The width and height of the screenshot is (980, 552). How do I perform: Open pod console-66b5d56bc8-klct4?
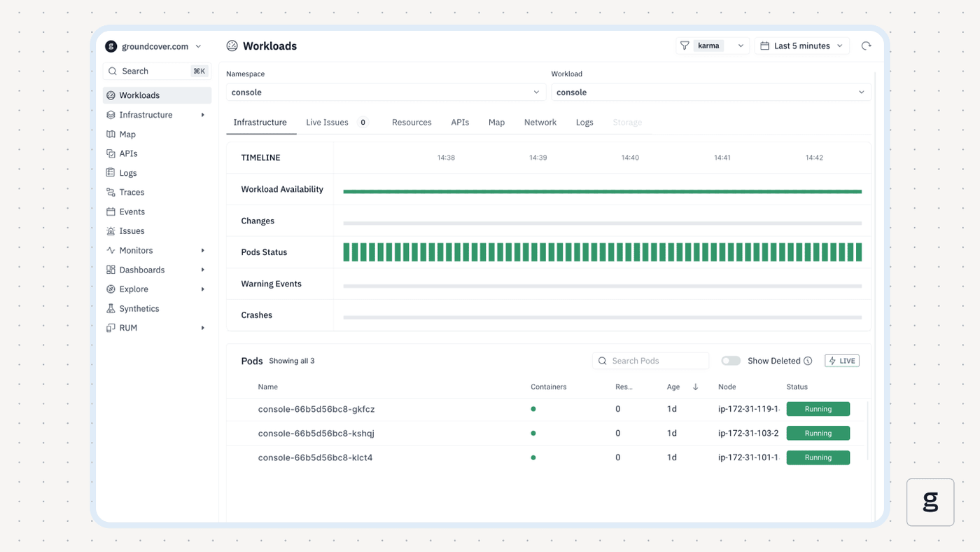coord(315,457)
